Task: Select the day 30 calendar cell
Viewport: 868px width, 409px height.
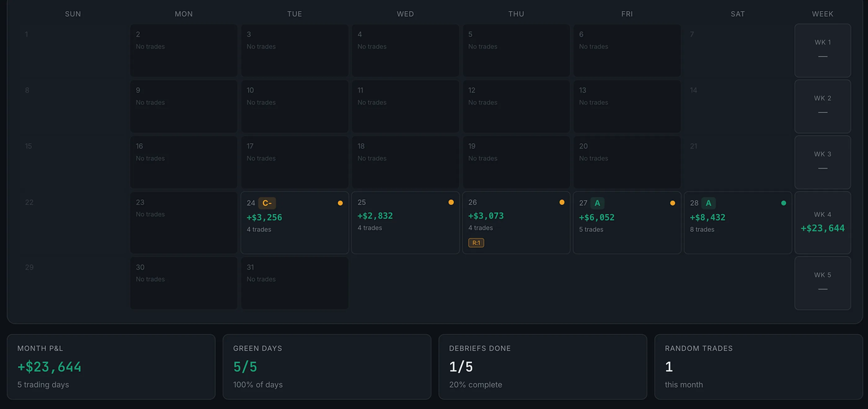Action: [184, 283]
